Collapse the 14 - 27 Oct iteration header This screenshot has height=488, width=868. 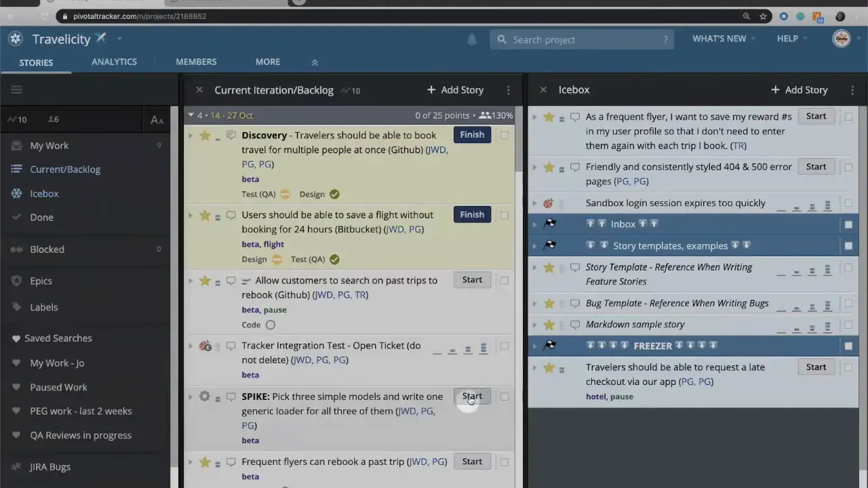[191, 115]
